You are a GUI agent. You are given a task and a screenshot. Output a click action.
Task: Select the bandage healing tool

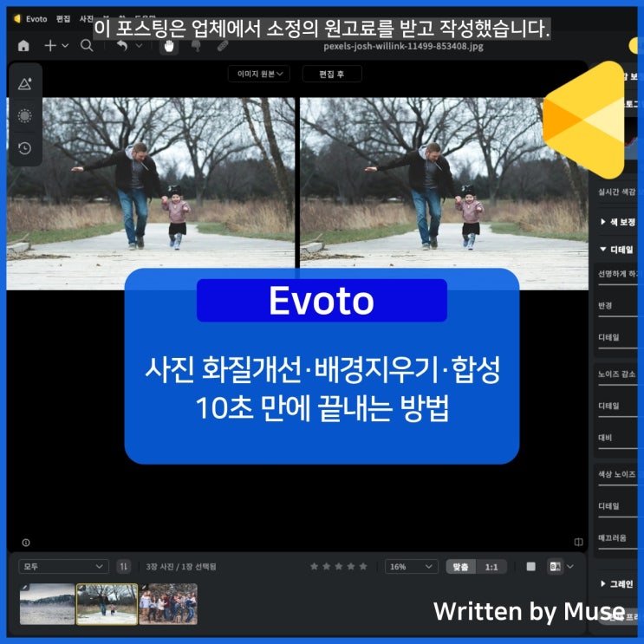(223, 46)
